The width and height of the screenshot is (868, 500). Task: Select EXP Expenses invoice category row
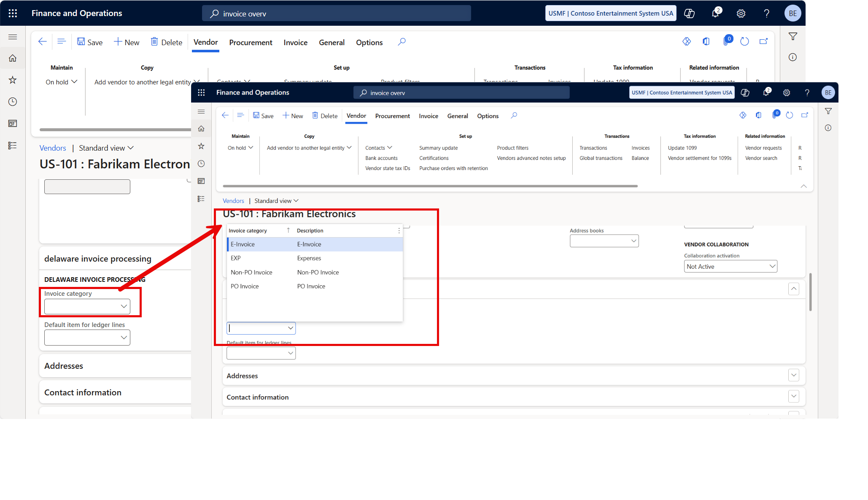coord(315,258)
